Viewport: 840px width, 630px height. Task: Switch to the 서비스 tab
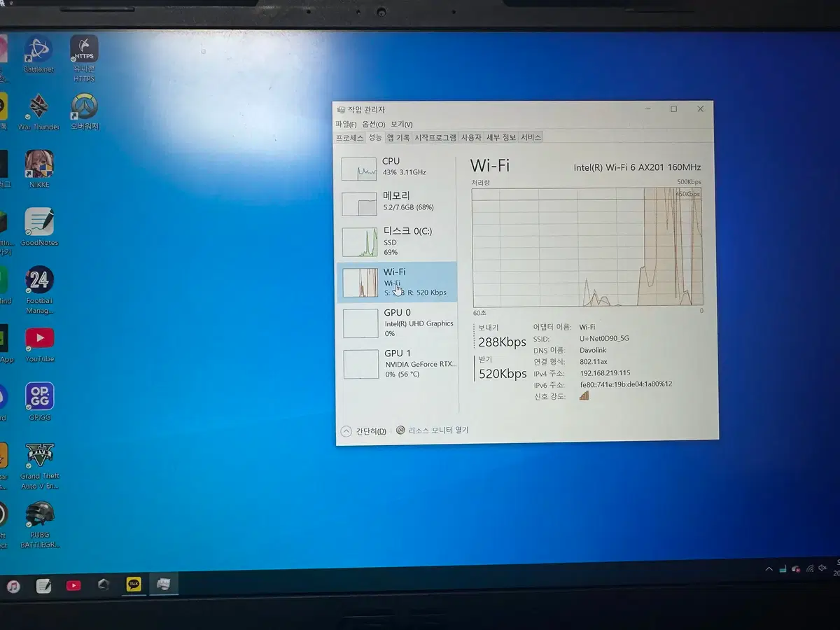pyautogui.click(x=531, y=137)
